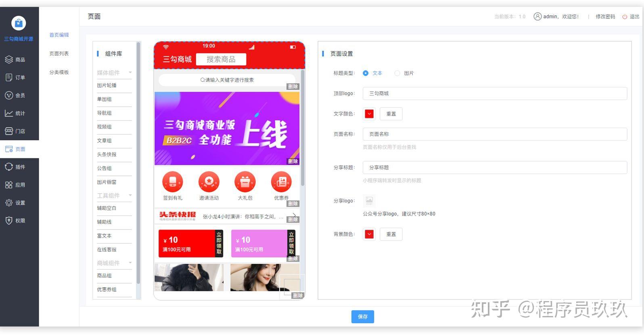Reset the 背景颜色 color
644x335 pixels.
pyautogui.click(x=391, y=234)
